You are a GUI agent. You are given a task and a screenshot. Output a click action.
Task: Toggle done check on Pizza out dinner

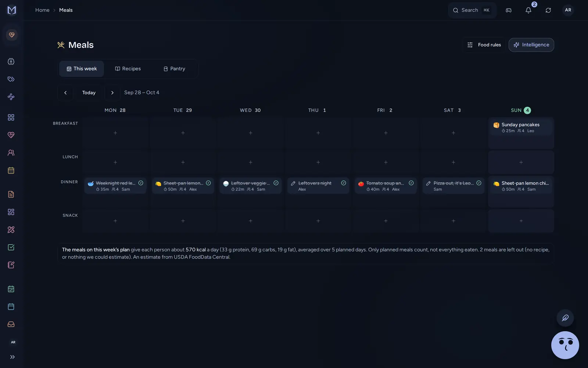click(x=479, y=183)
